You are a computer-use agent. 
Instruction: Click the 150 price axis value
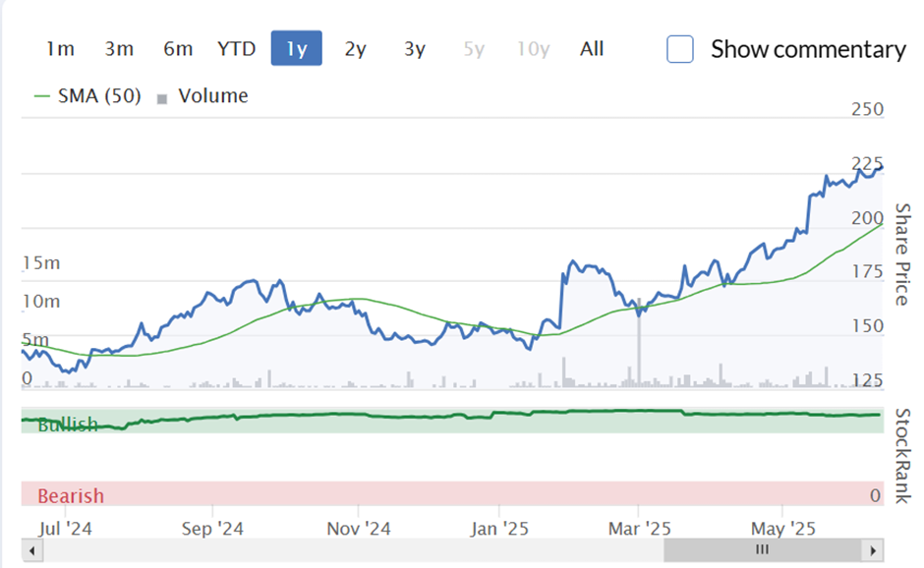(x=867, y=326)
